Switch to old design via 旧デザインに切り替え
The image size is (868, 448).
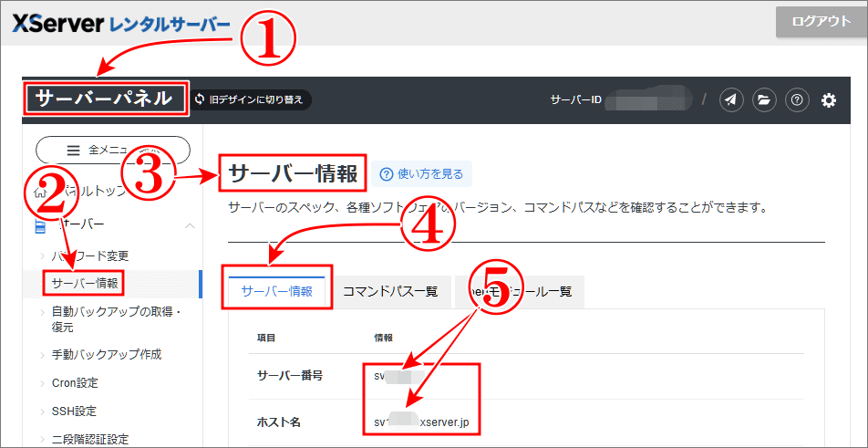(x=252, y=99)
